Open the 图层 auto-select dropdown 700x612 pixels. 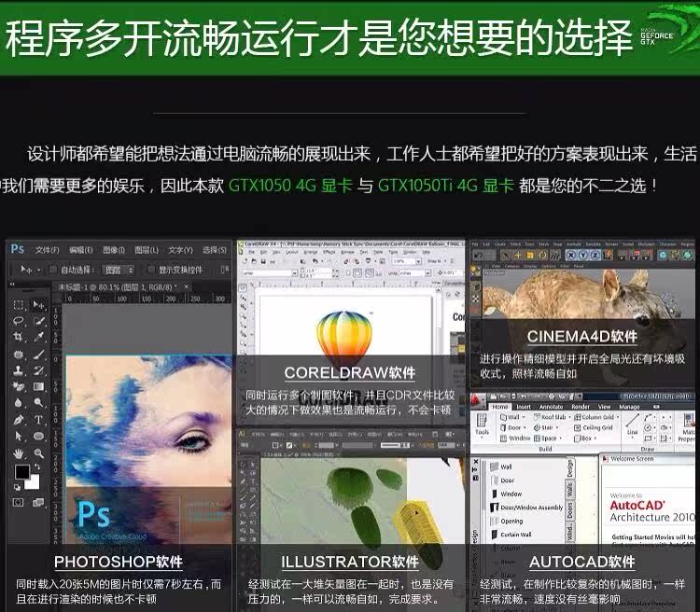pyautogui.click(x=119, y=270)
